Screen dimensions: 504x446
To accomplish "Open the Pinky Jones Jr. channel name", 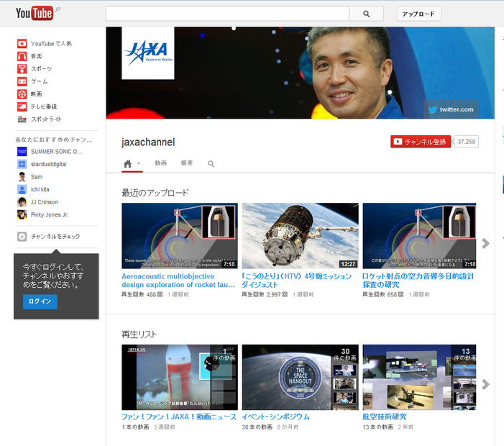I will tap(50, 214).
